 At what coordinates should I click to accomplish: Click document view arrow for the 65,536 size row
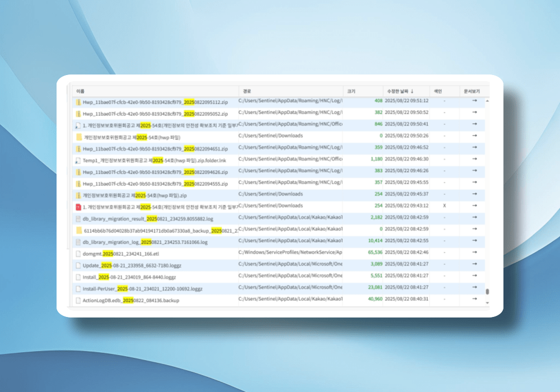pos(474,253)
